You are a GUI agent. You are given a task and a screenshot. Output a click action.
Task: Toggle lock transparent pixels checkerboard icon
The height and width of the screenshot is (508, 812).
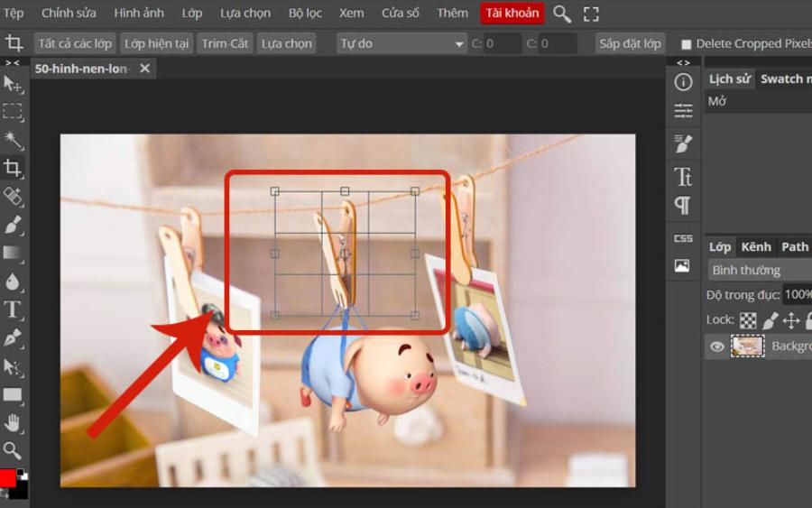(748, 320)
